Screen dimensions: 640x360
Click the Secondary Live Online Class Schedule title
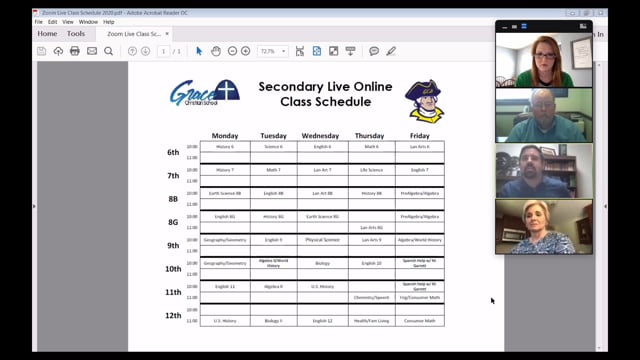point(325,94)
